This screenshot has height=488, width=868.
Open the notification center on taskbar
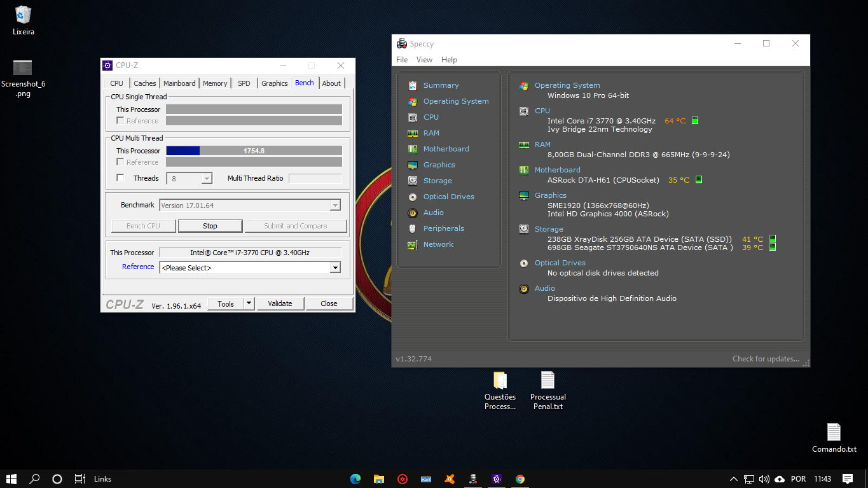[848, 479]
